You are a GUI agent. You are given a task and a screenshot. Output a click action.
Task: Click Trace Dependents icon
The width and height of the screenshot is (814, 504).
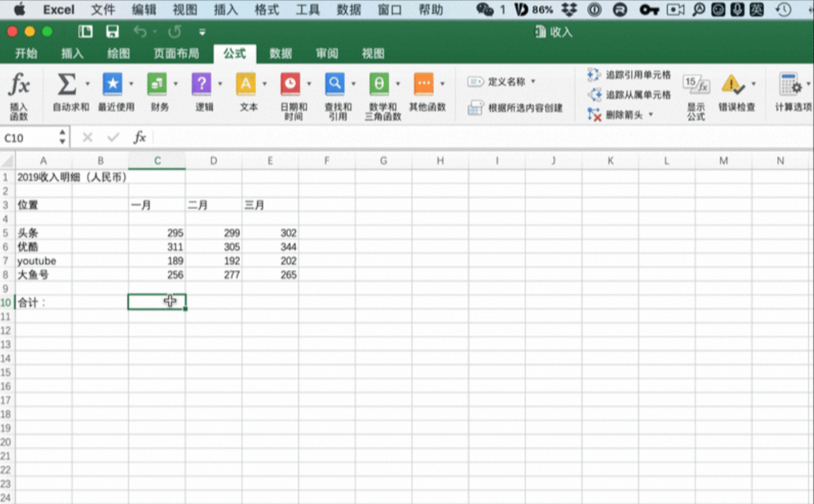[x=594, y=94]
